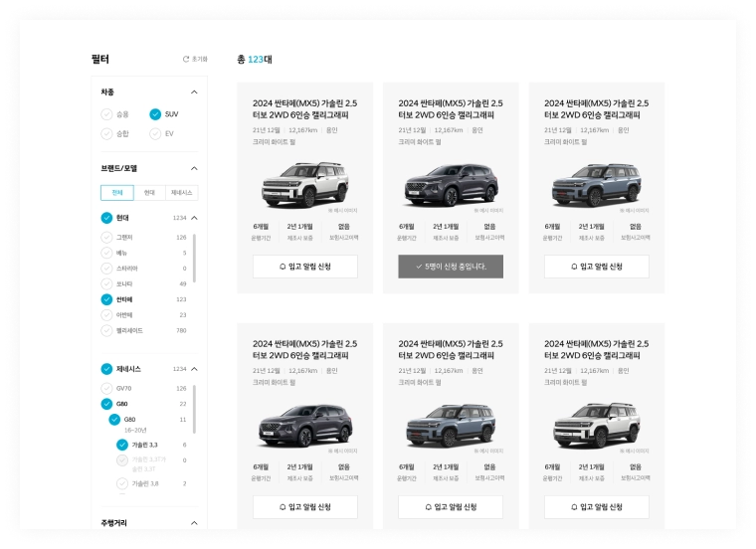
Task: Click 입고 알림 신청 under top-row white Santa Fe
Action: coord(305,267)
